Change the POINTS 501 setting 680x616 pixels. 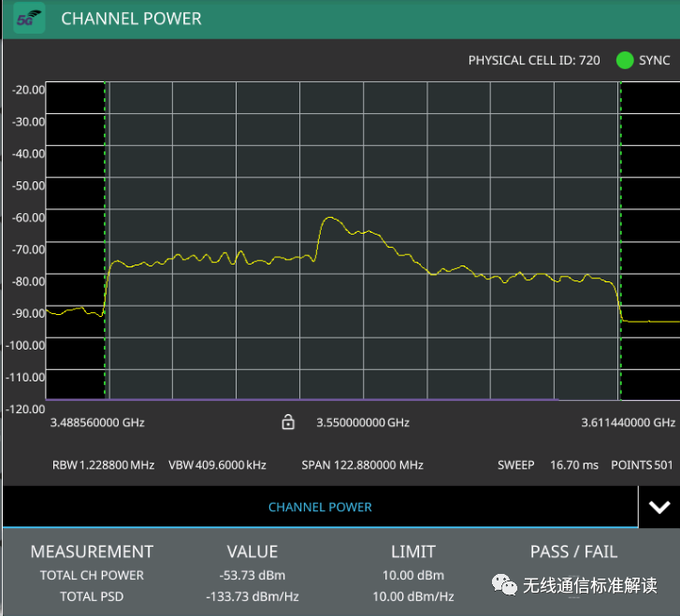point(644,465)
